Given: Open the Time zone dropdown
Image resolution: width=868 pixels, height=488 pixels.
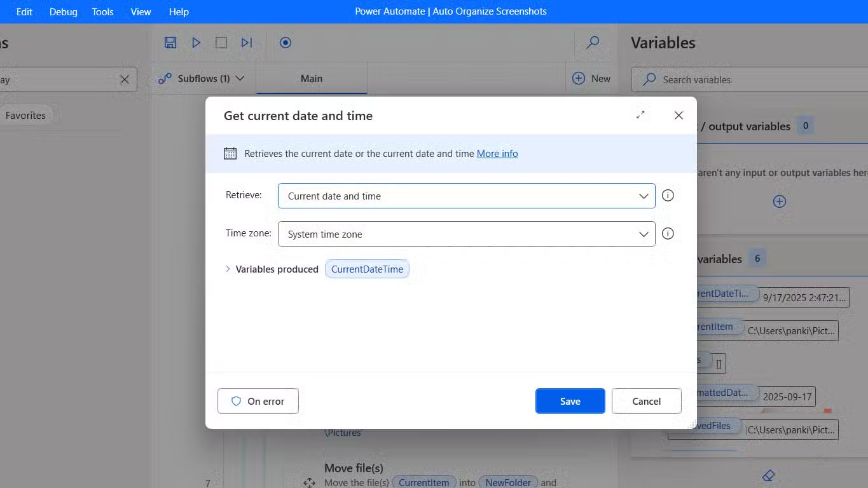Looking at the screenshot, I should [466, 234].
